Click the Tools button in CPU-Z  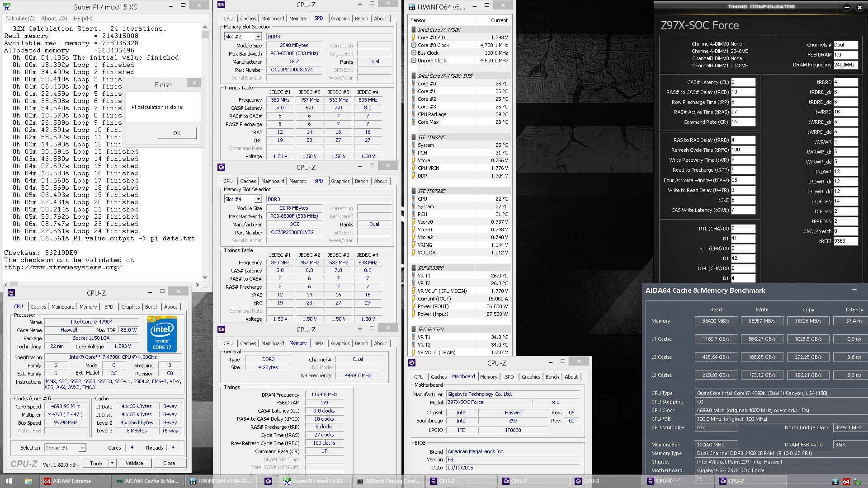coord(96,463)
